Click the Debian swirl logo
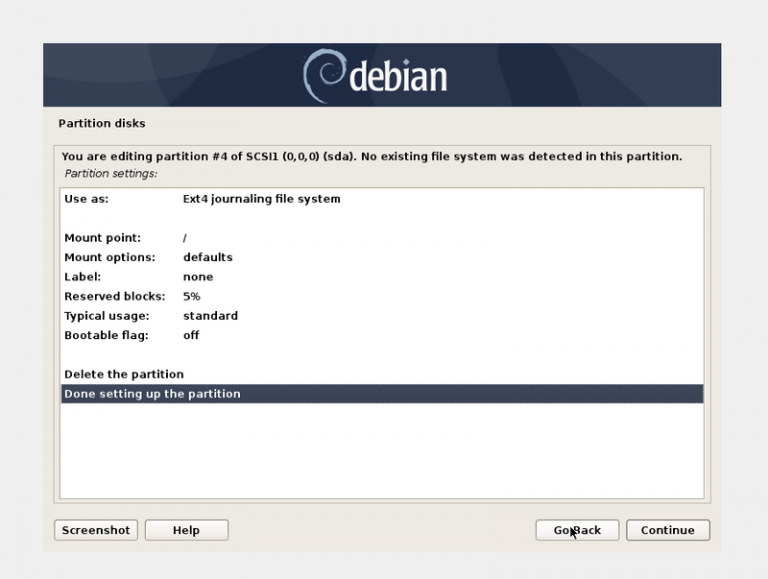This screenshot has width=768, height=579. pos(324,75)
